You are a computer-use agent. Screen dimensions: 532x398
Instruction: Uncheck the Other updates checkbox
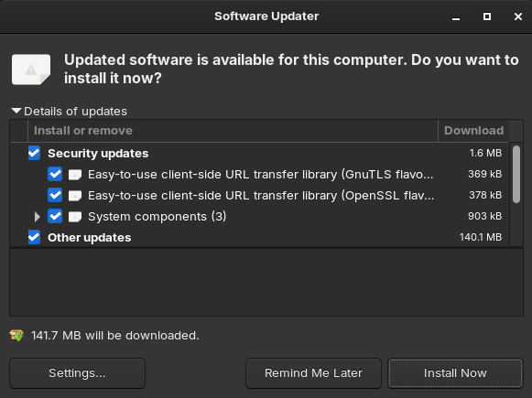[34, 237]
